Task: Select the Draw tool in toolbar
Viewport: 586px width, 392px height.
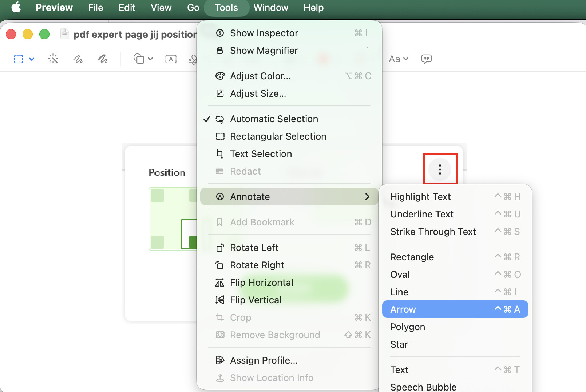Action: (x=103, y=59)
